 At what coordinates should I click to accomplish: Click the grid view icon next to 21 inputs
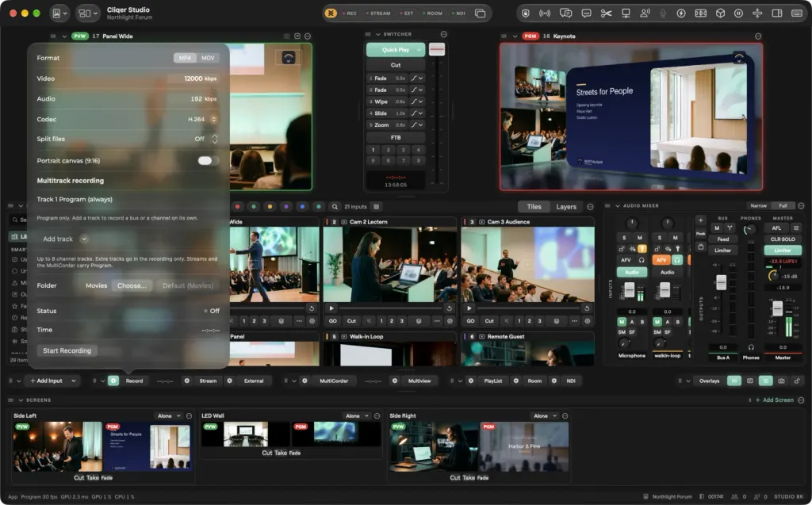pyautogui.click(x=377, y=207)
